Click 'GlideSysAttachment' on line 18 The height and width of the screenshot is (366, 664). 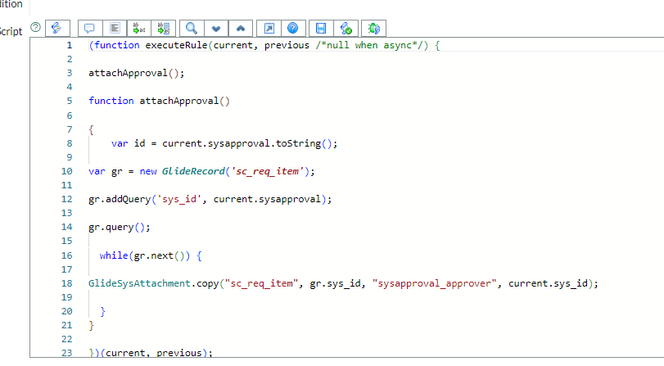(x=139, y=283)
